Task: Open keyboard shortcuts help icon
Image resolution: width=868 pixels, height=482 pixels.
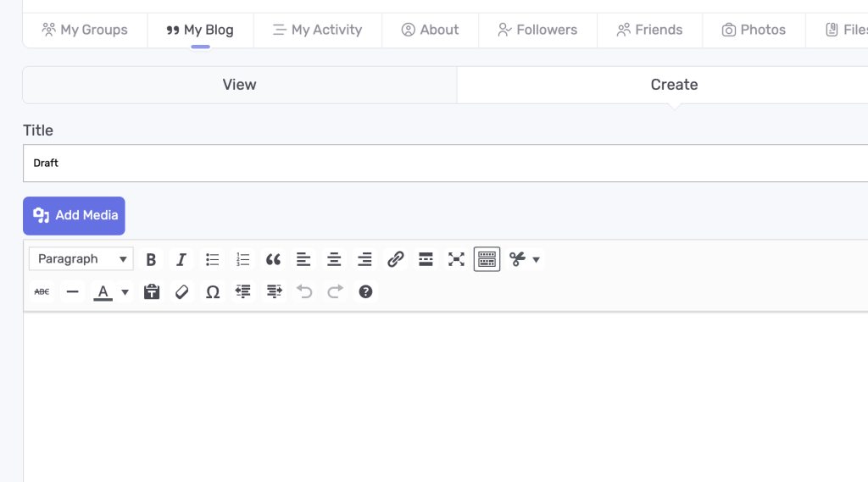Action: coord(365,291)
